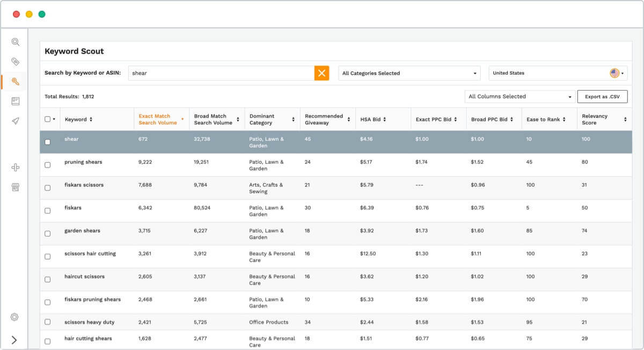Click the scissors hair cutting keyword
Viewport: 644px width, 350px height.
(x=90, y=253)
